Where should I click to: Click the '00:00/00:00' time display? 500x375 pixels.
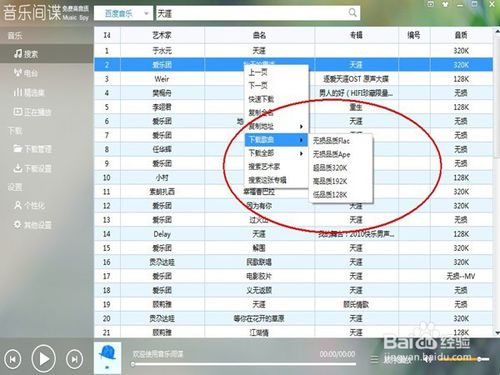337,354
